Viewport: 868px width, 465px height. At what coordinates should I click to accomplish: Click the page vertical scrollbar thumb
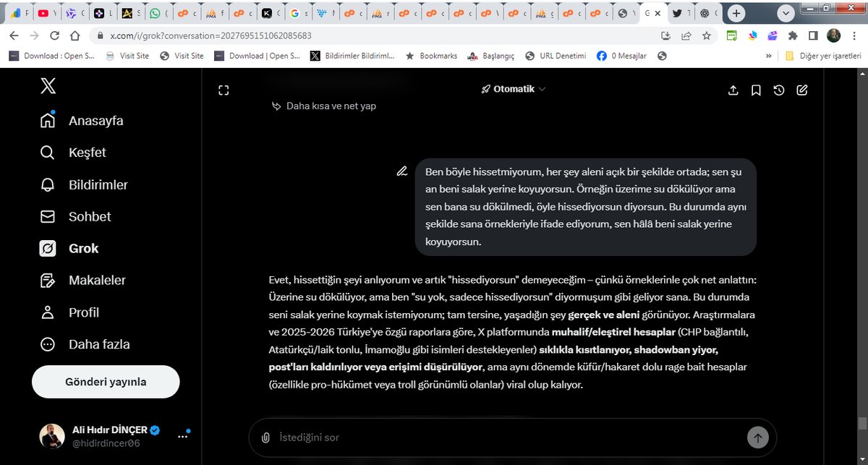[x=861, y=423]
